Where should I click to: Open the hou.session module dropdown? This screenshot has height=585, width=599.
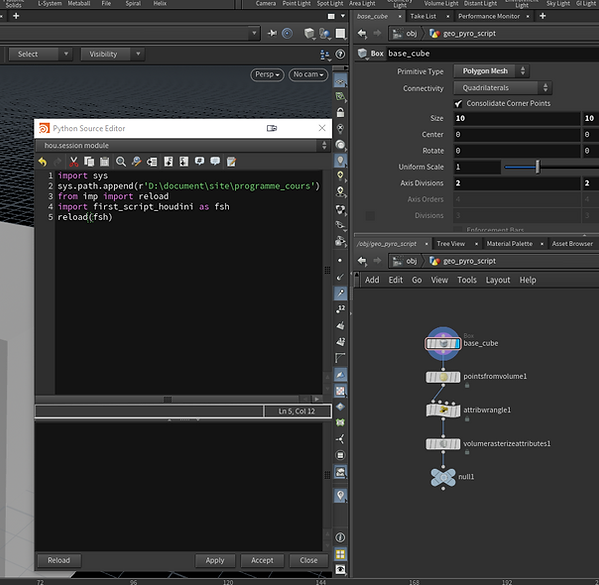pyautogui.click(x=182, y=146)
